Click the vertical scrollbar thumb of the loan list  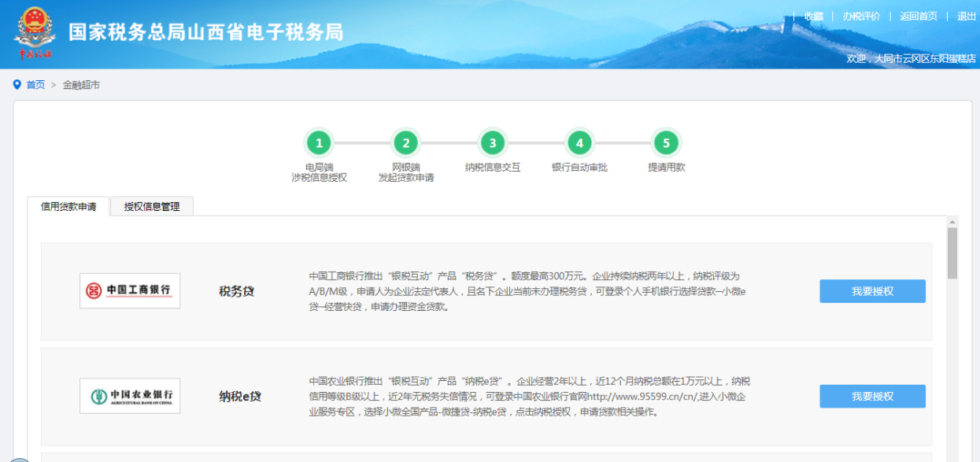952,253
